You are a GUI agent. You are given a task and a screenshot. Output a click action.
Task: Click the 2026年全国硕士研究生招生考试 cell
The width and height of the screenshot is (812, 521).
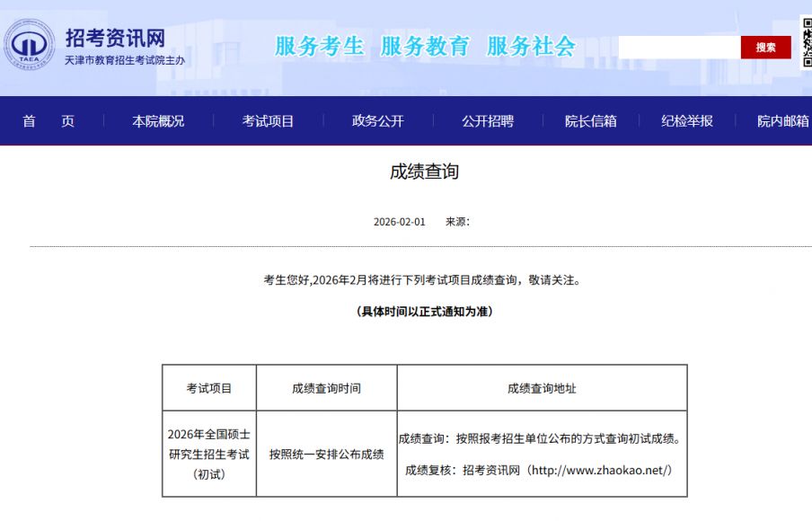click(209, 454)
